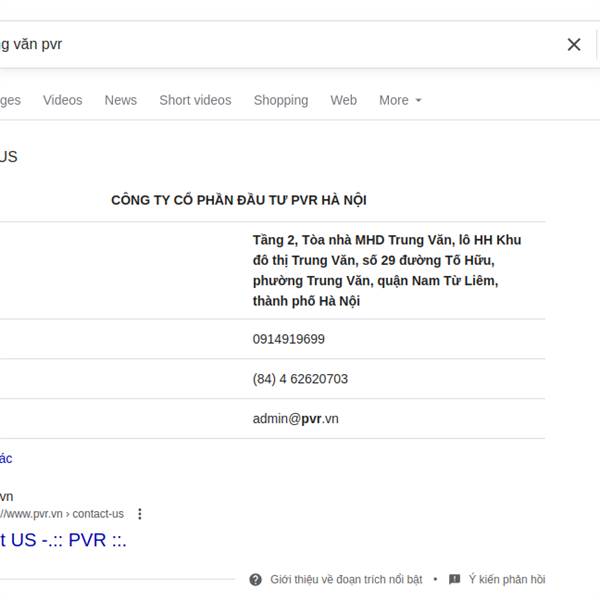Select the Web tab
The image size is (600, 600).
(x=344, y=100)
